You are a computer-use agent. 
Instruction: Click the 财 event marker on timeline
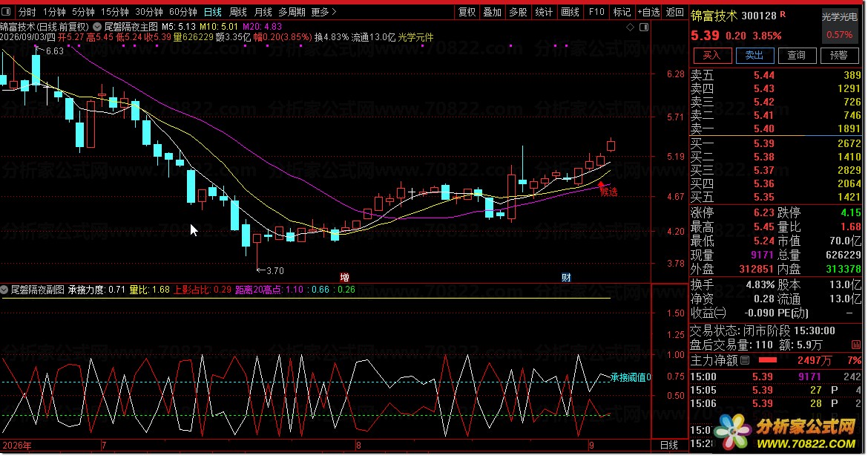(566, 278)
